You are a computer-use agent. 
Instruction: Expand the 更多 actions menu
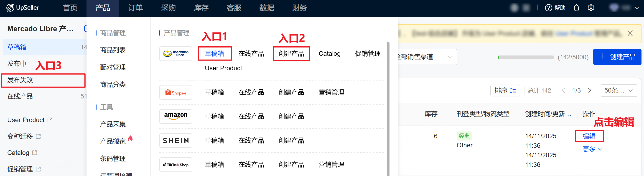[x=592, y=149]
